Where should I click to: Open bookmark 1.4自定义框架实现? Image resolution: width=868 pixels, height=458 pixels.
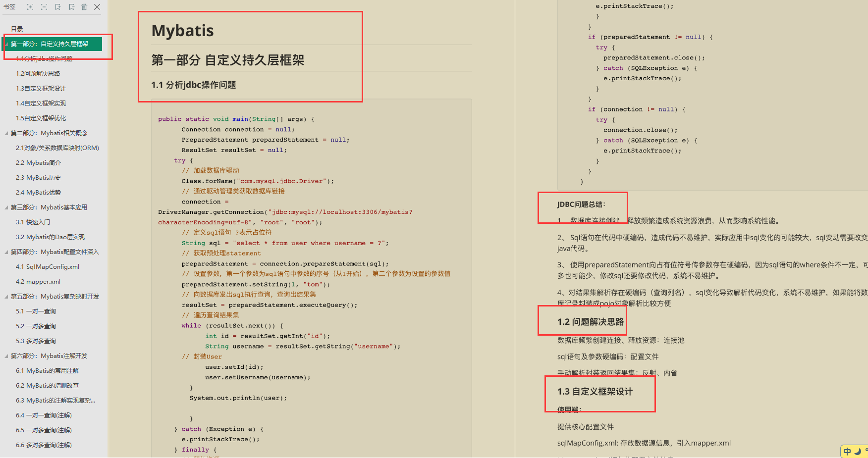(41, 103)
